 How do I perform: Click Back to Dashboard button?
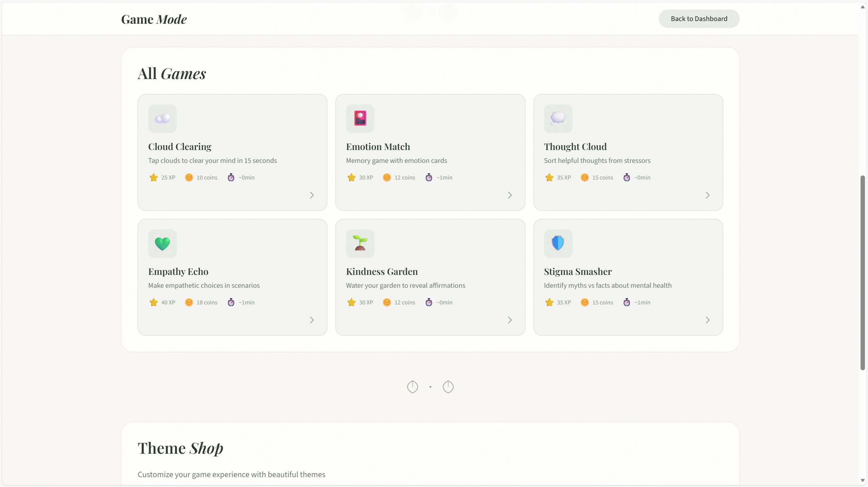pos(699,19)
